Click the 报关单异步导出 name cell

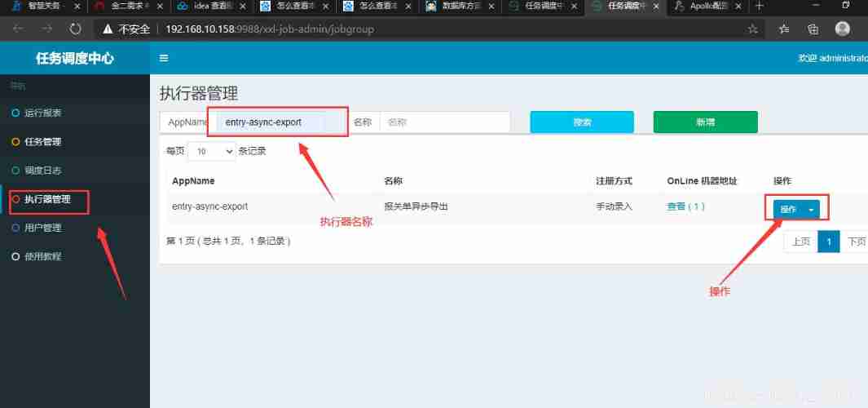416,206
